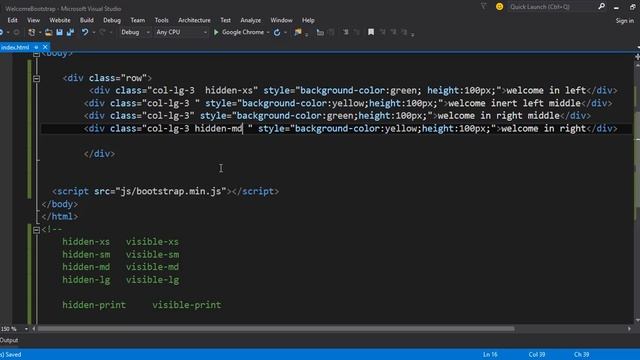
Task: Click the script src bootstrap.min.js line
Action: (x=165, y=191)
